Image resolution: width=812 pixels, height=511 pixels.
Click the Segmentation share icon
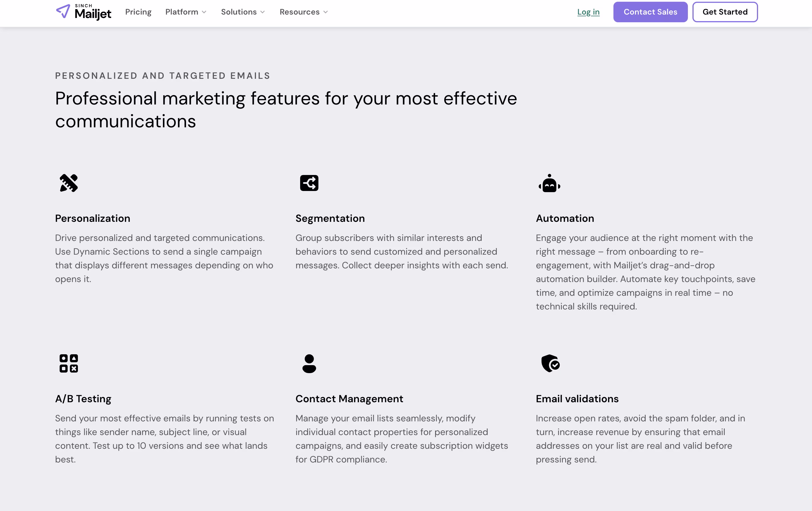point(309,183)
